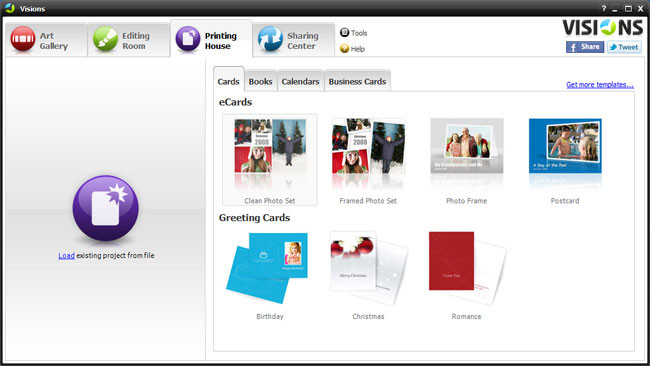This screenshot has height=366, width=650.
Task: Click the Printing House purple icon
Action: coord(187,39)
